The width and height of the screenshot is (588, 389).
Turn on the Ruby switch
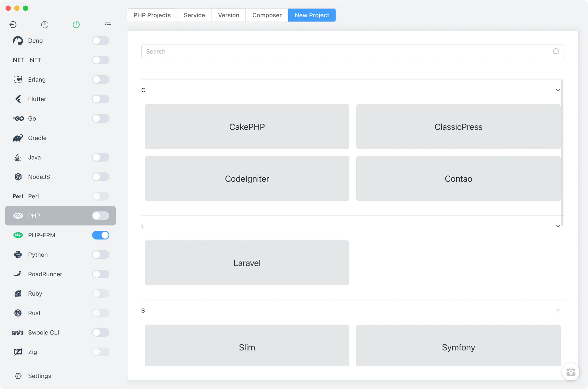coord(100,293)
